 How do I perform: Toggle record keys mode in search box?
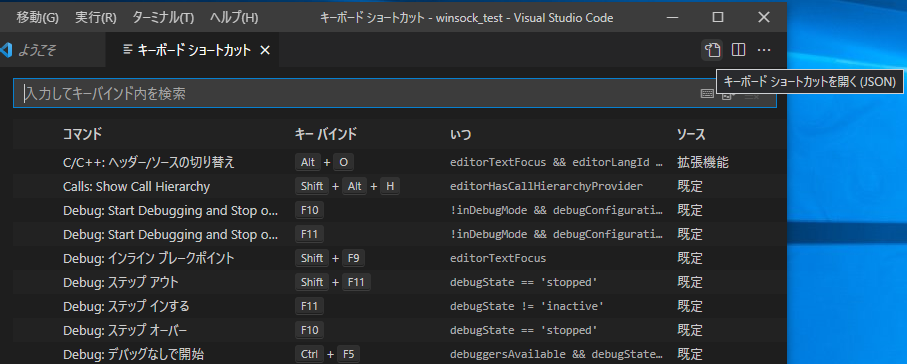tap(707, 94)
